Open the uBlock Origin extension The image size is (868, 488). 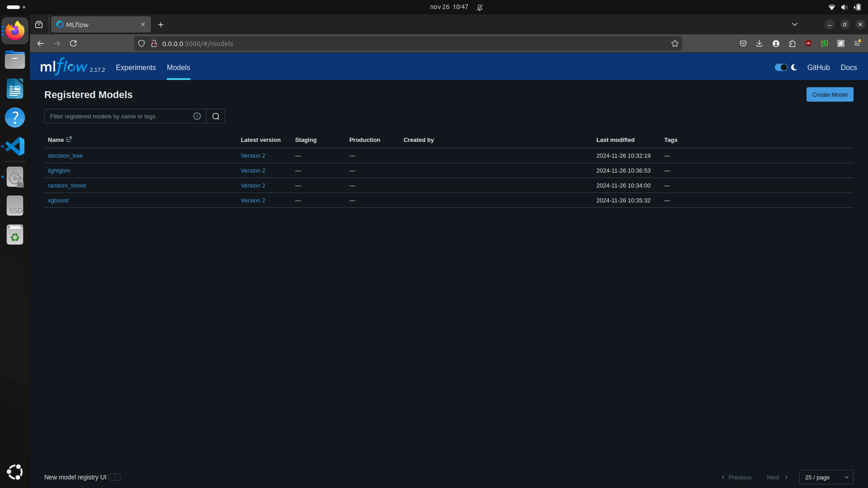tap(808, 43)
